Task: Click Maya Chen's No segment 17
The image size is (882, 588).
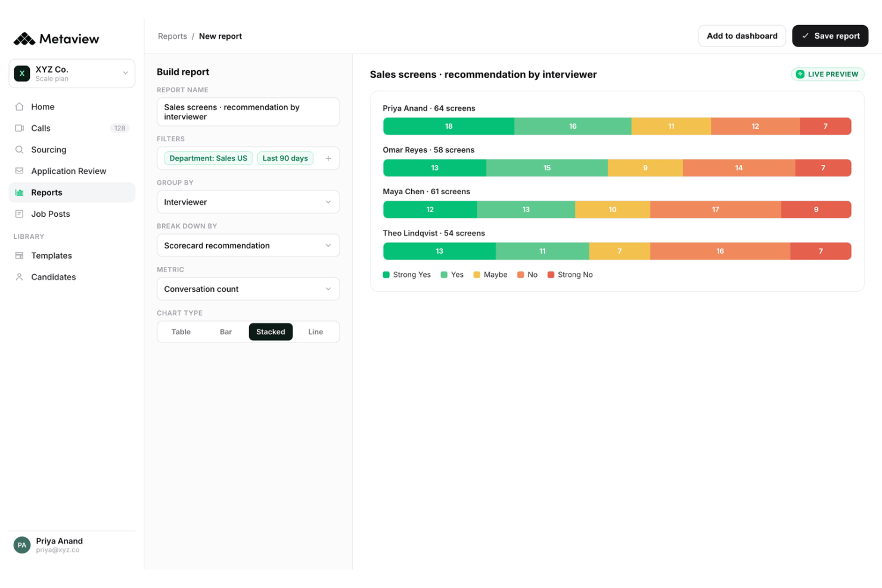Action: (716, 210)
